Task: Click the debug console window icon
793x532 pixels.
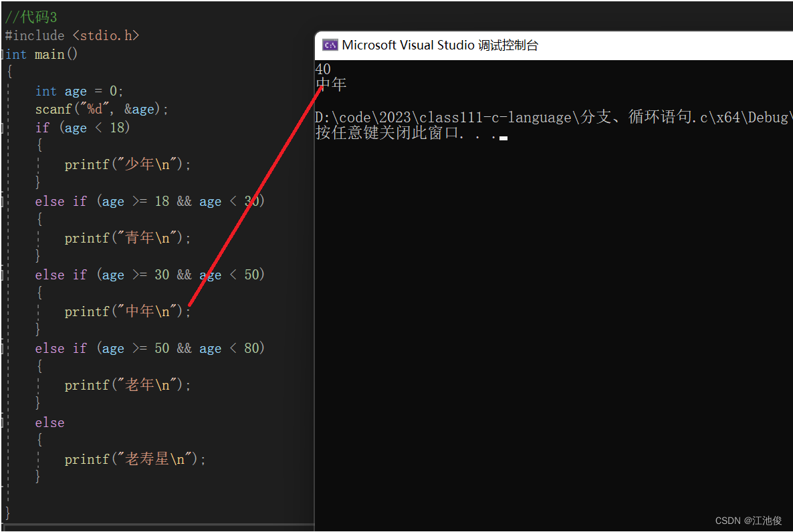Action: coord(330,45)
